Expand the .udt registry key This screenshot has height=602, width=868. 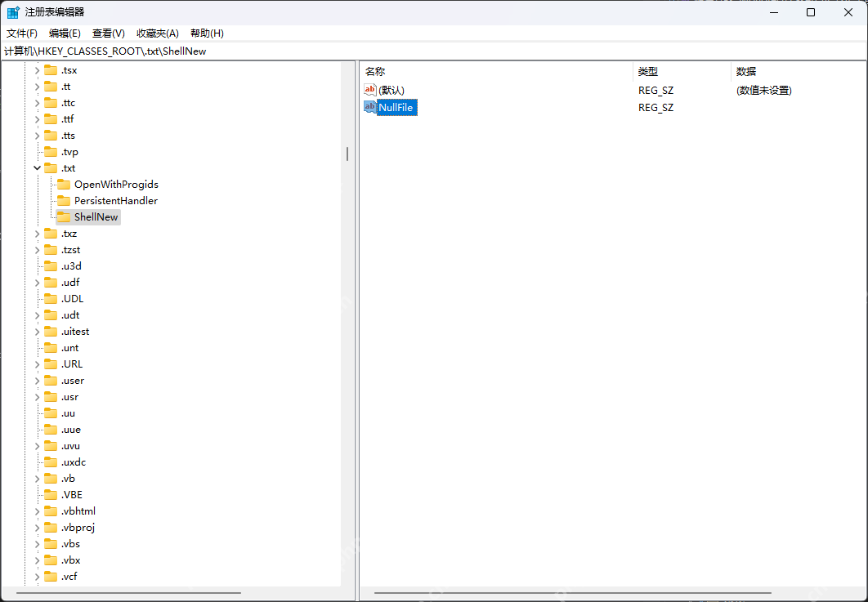pos(37,315)
